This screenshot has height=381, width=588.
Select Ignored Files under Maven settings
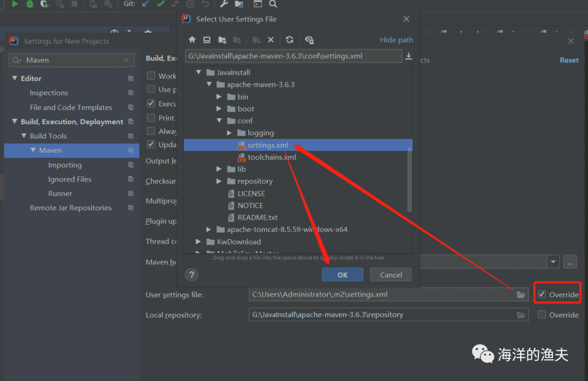click(x=69, y=179)
